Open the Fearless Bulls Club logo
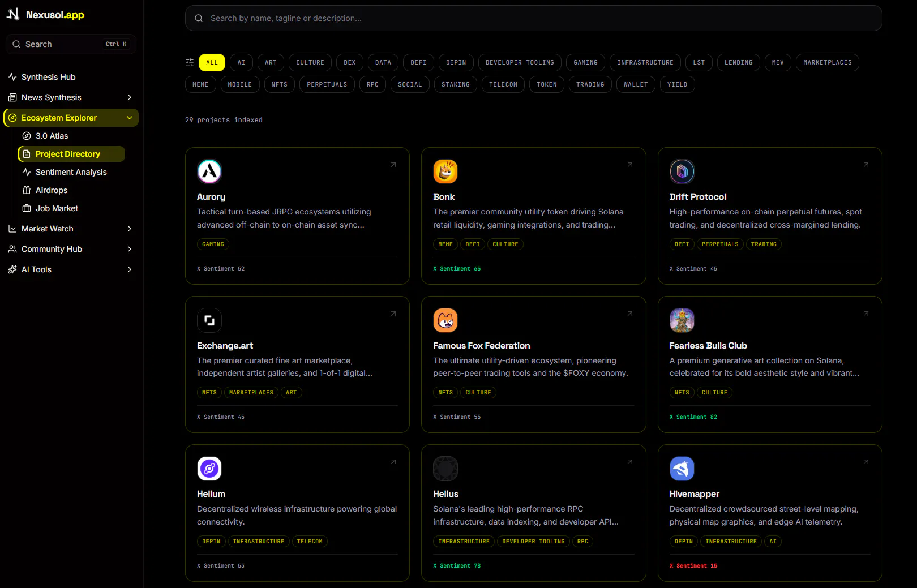917x588 pixels. point(682,320)
